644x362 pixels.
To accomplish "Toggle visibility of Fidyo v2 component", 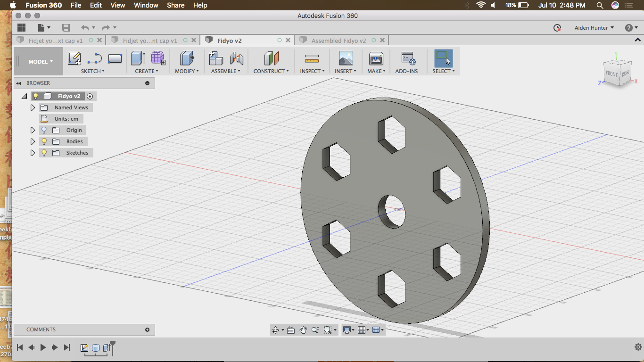I will [x=35, y=96].
